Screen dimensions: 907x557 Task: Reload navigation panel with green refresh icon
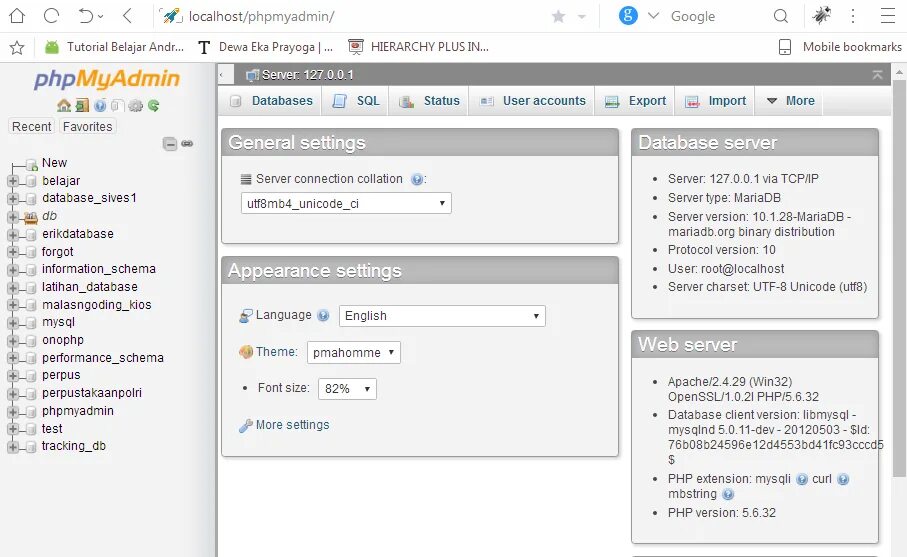tap(154, 105)
